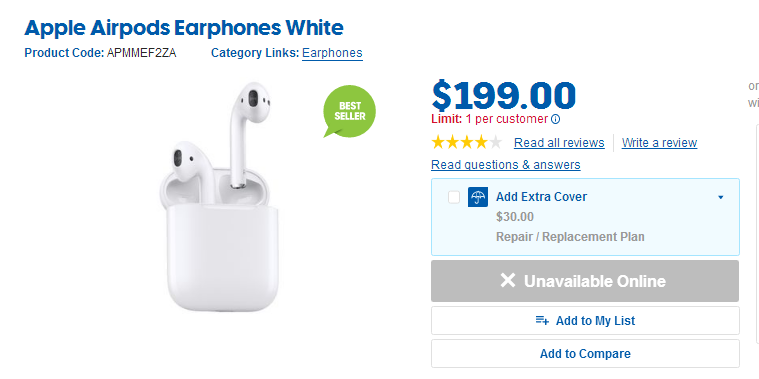
Task: Open the Earphones category link
Action: 332,53
